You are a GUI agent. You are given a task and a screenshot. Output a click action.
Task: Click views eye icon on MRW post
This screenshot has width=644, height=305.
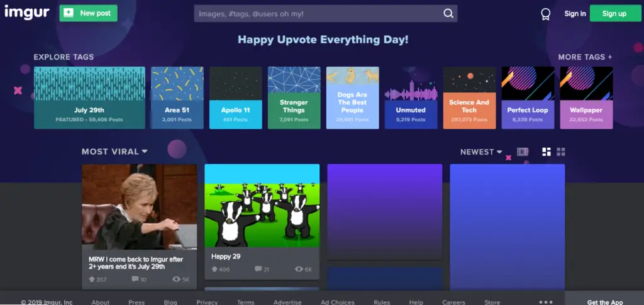177,279
